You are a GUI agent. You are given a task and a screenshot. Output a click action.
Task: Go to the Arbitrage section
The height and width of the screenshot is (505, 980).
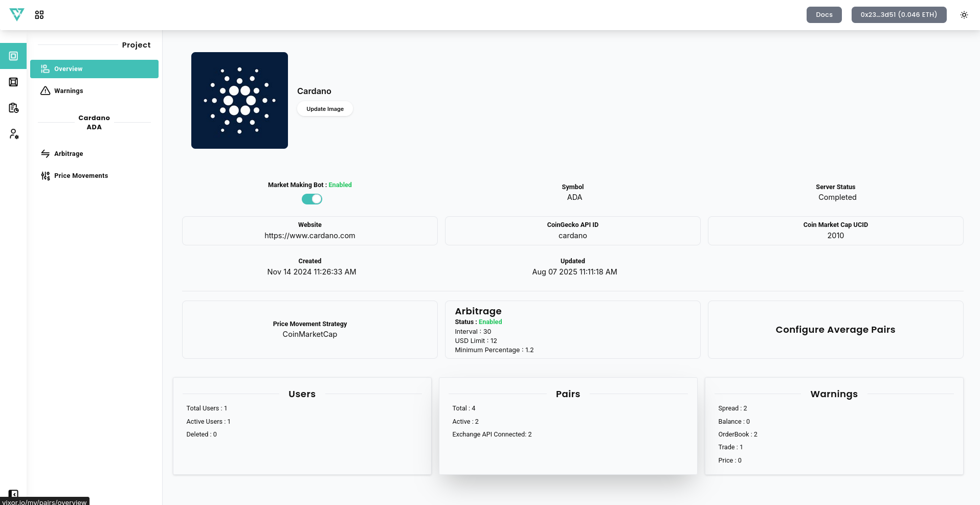pyautogui.click(x=69, y=154)
